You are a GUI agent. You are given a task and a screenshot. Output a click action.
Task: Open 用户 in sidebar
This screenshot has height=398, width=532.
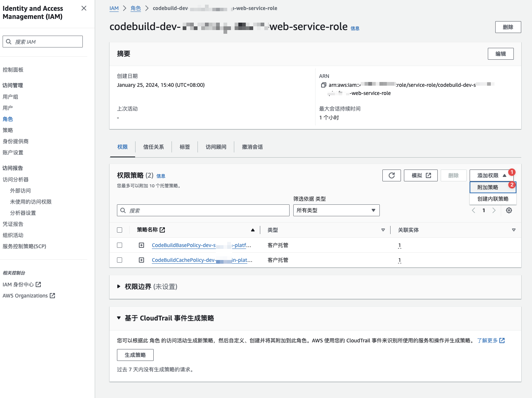tap(8, 108)
